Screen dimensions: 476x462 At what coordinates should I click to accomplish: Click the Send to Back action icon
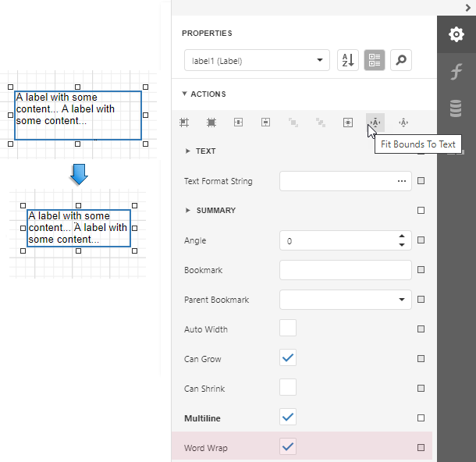click(320, 123)
